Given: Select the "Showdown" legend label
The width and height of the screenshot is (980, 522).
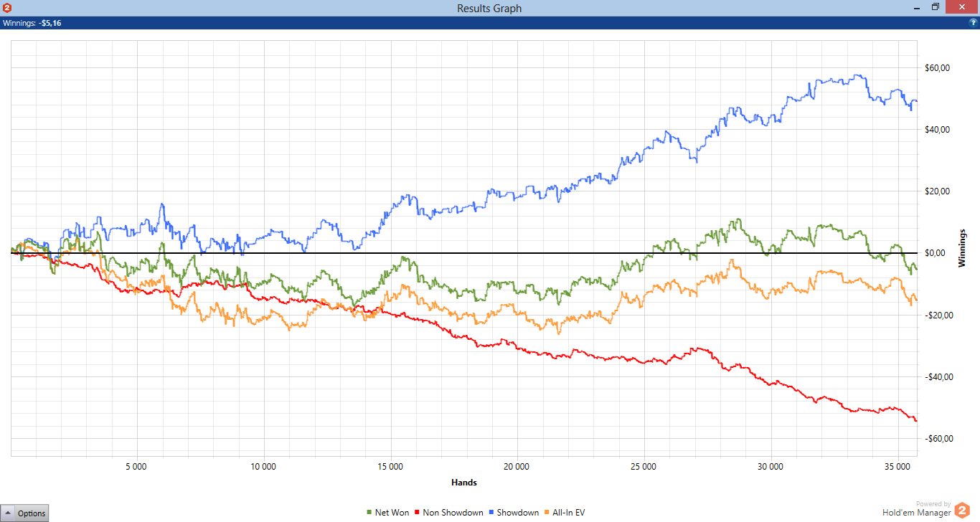Looking at the screenshot, I should pos(518,513).
